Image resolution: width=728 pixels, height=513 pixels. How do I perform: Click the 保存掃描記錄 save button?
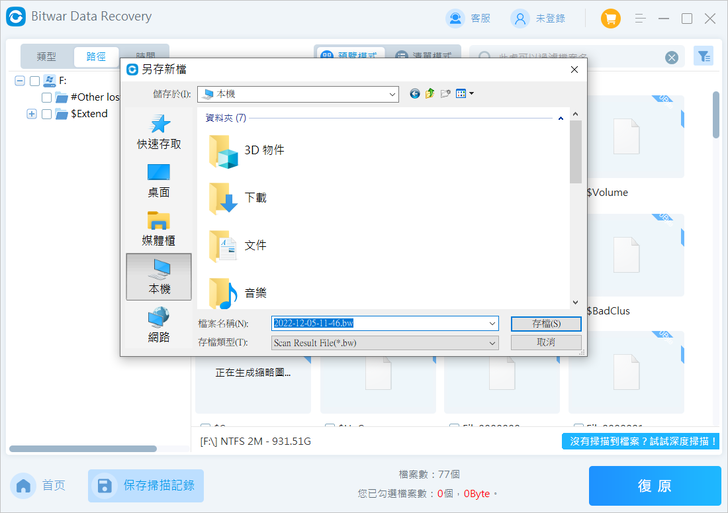point(146,486)
